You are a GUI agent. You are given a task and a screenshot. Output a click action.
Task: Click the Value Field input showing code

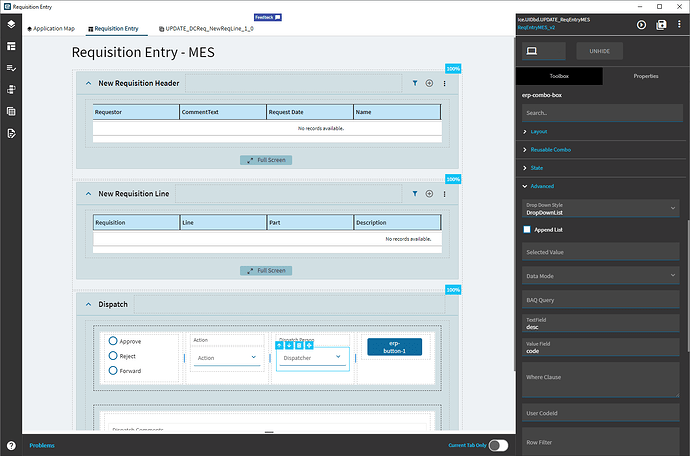(x=601, y=347)
